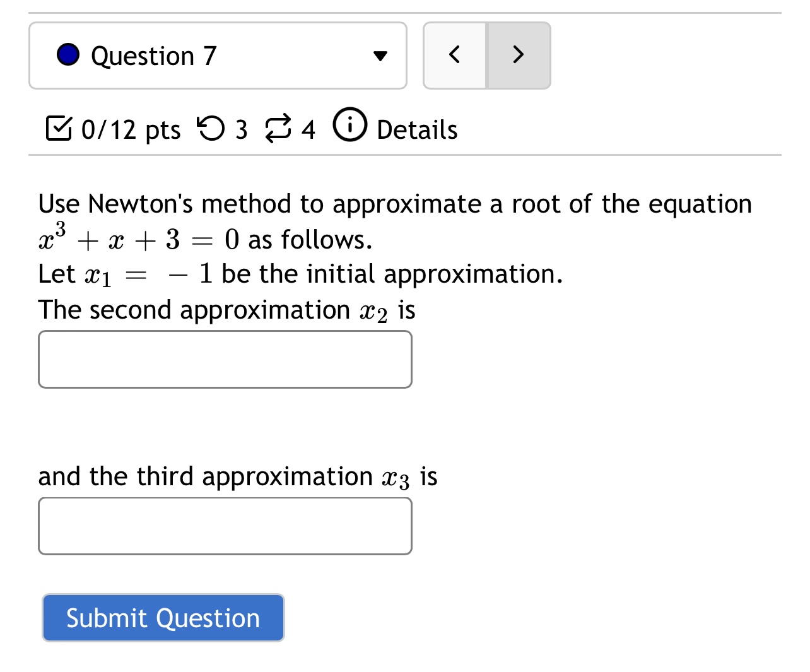Navigate back with the left chevron arrow

[454, 55]
